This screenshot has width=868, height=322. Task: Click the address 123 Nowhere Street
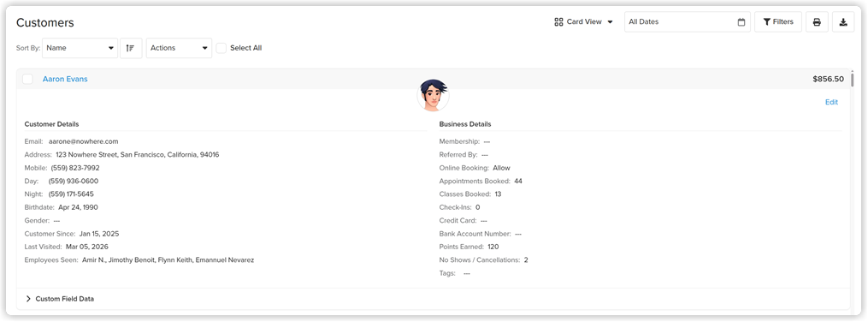coord(138,155)
